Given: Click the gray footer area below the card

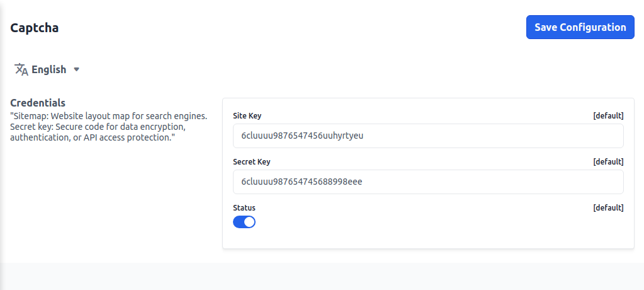Looking at the screenshot, I should click(x=322, y=276).
